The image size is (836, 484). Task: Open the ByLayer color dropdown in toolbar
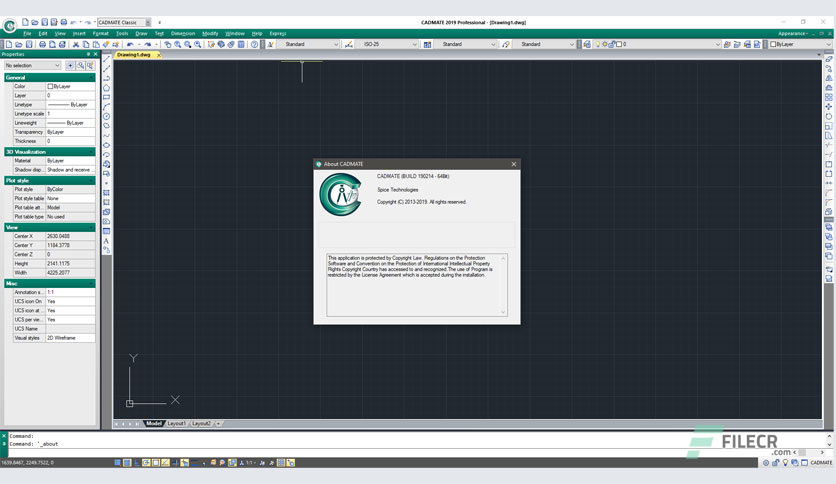coord(800,44)
